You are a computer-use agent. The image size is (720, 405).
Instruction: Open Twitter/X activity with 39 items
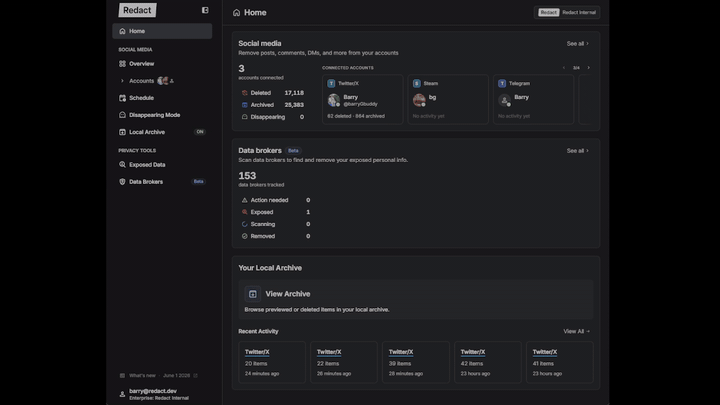click(x=416, y=362)
